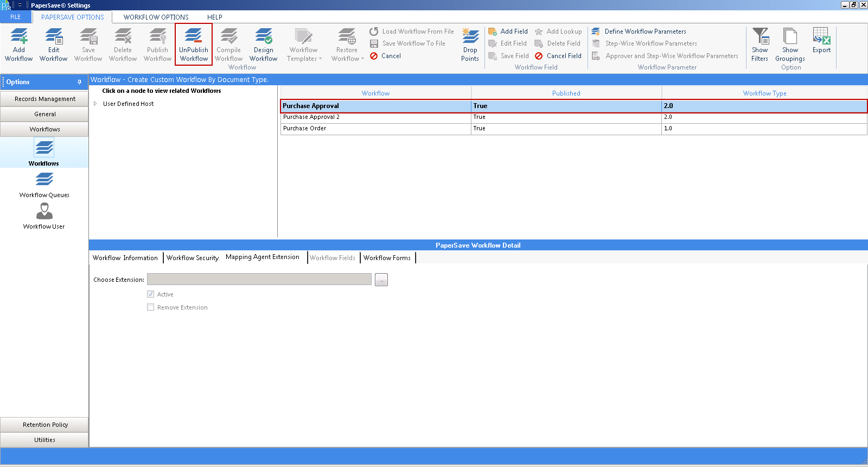
Task: Click Edit Field in ribbon
Action: (507, 43)
